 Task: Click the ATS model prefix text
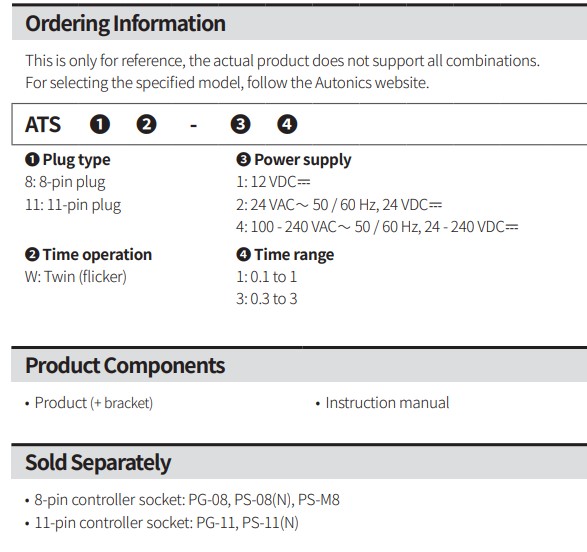tap(43, 124)
